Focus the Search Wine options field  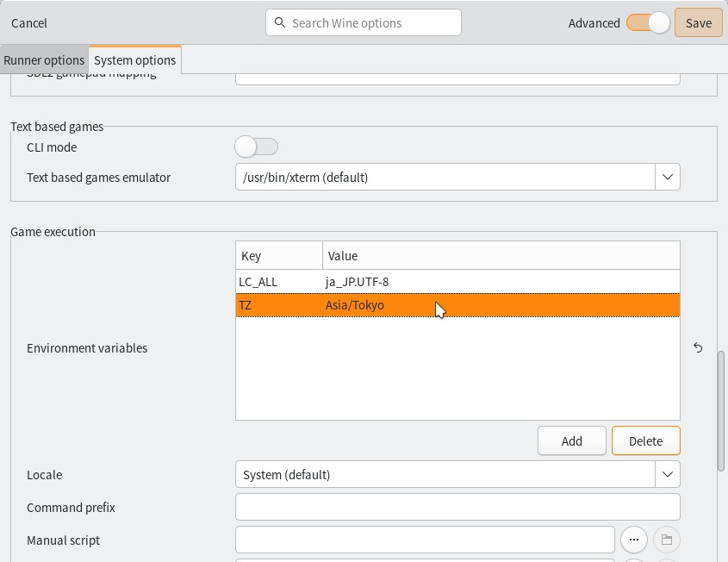tap(370, 23)
